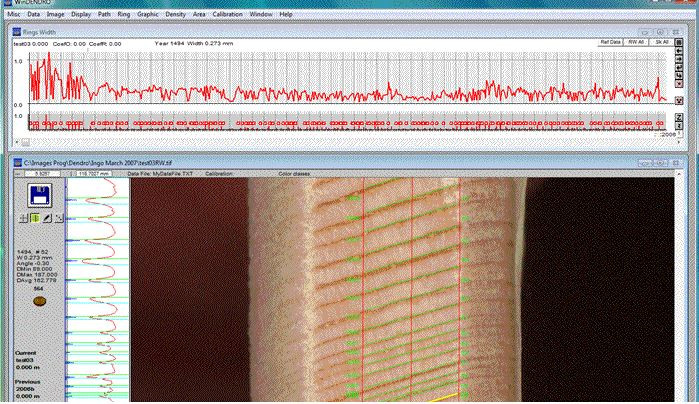Click the 119.7007 mm length field
The width and height of the screenshot is (699, 404).
(x=94, y=173)
